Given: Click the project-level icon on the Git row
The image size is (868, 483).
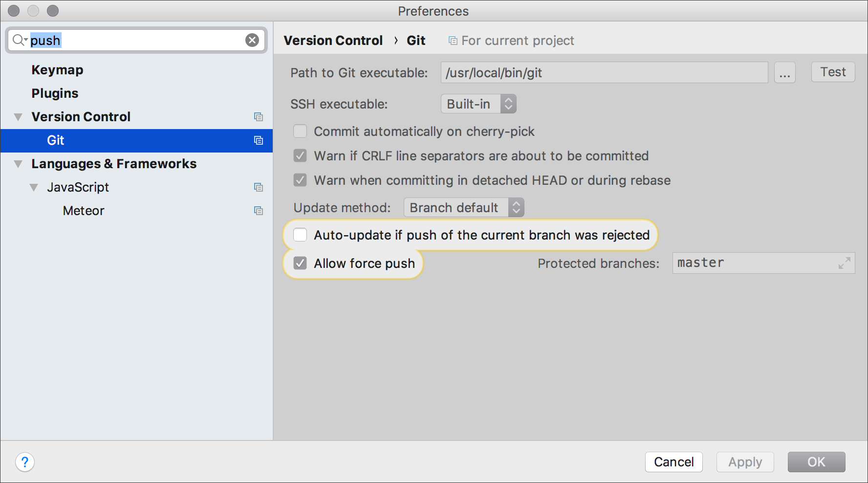Looking at the screenshot, I should point(259,140).
